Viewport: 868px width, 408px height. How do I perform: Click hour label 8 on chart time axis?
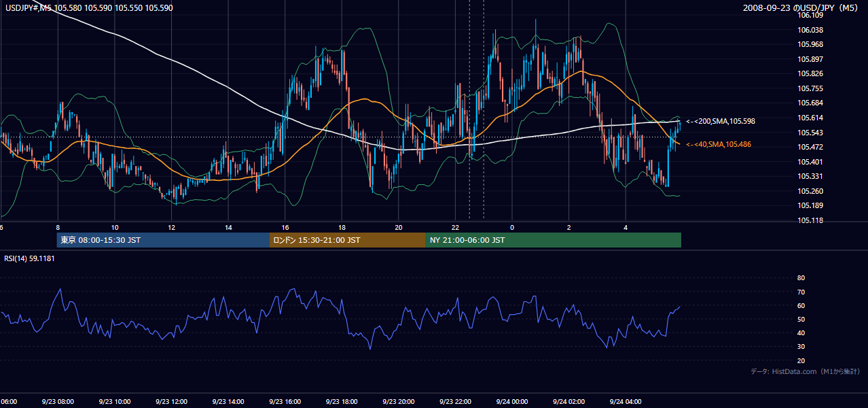58,228
